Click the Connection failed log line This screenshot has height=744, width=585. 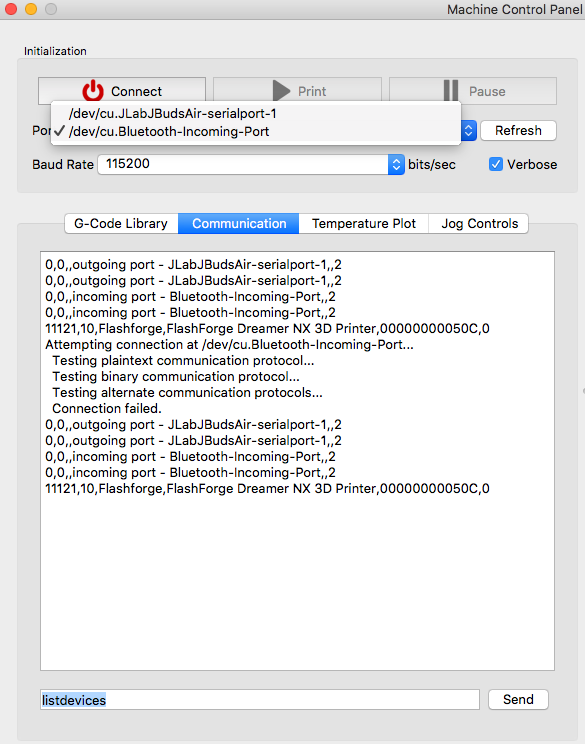pos(107,409)
